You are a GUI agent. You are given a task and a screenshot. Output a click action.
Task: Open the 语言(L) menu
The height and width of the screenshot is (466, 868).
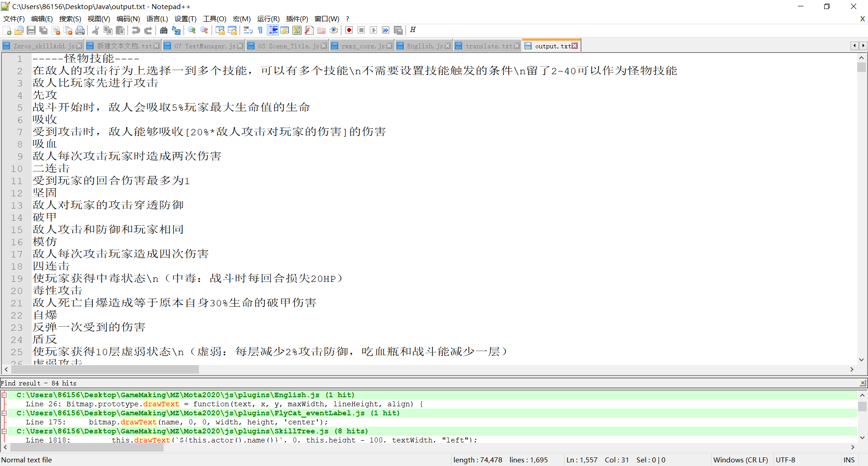coord(157,19)
